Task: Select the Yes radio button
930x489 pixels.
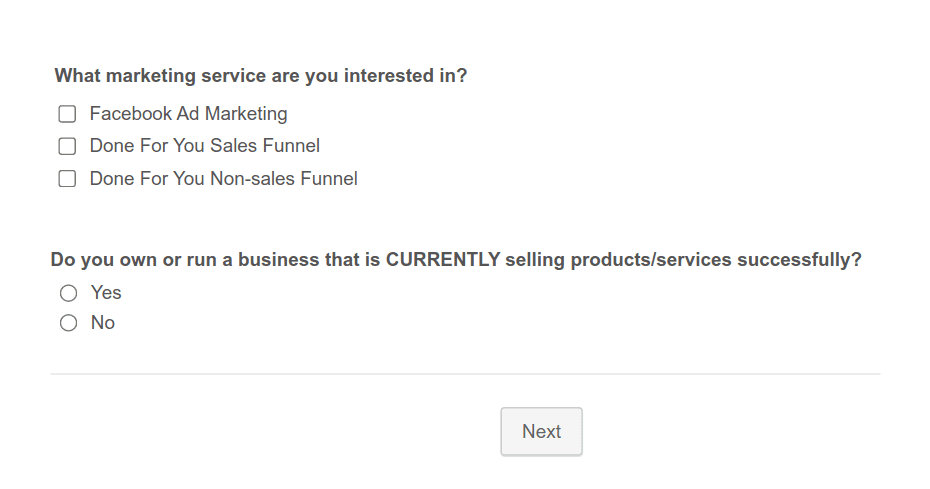Action: pyautogui.click(x=68, y=293)
